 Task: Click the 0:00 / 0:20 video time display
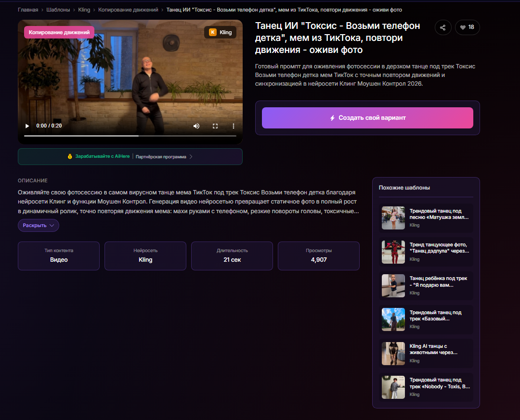point(49,126)
